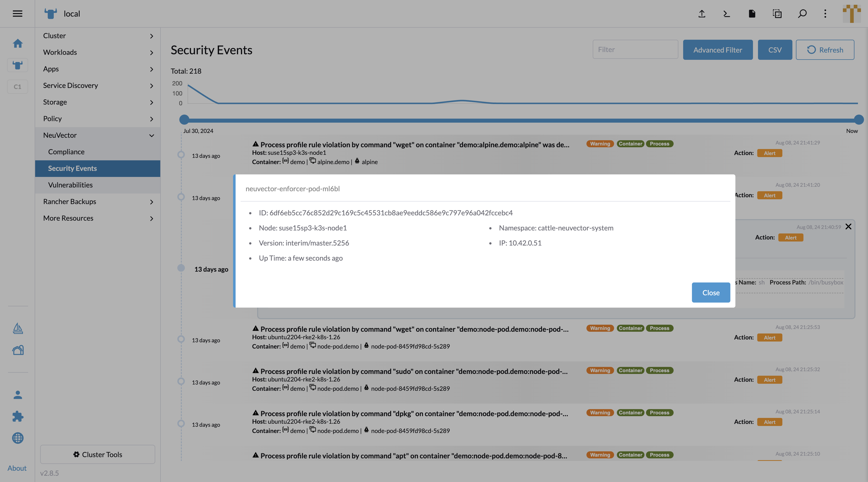Click the user account icon in sidebar
This screenshot has width=868, height=482.
pos(18,394)
